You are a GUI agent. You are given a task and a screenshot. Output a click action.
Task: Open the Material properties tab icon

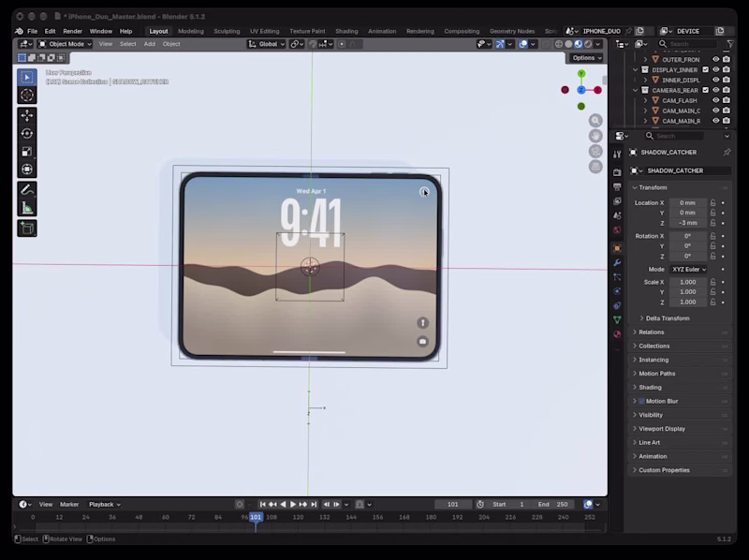point(617,333)
